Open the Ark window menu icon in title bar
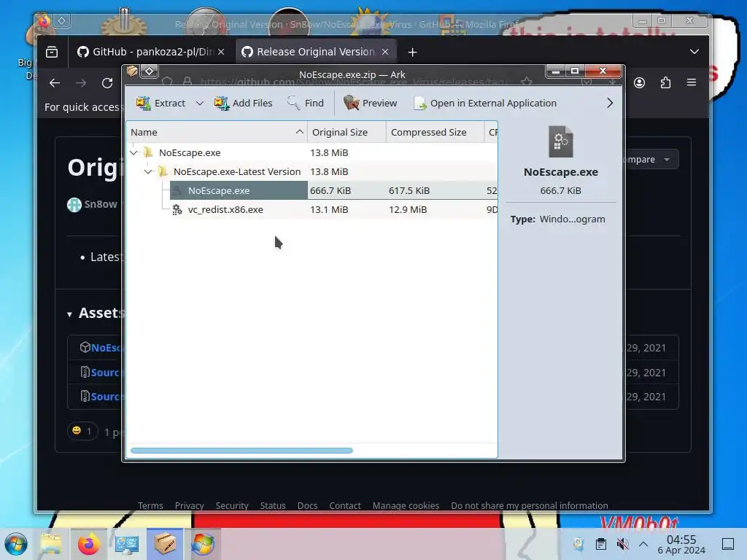Image resolution: width=747 pixels, height=560 pixels. pos(132,71)
